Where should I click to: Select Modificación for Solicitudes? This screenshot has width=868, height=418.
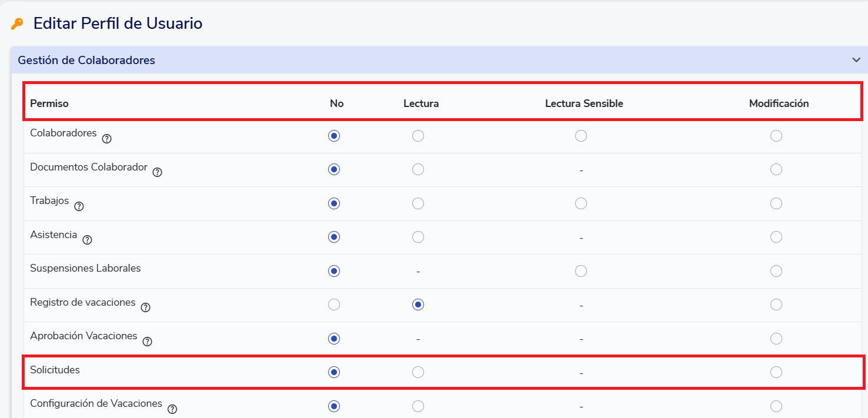776,372
